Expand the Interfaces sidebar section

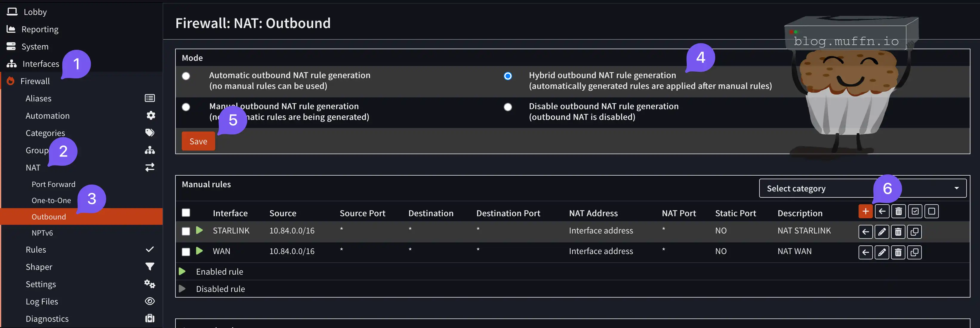pos(41,64)
